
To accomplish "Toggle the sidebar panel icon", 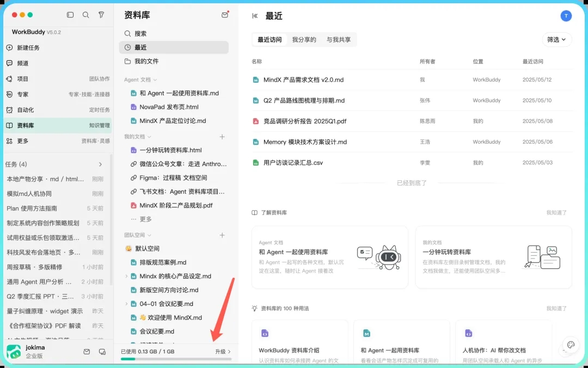I will tap(70, 15).
